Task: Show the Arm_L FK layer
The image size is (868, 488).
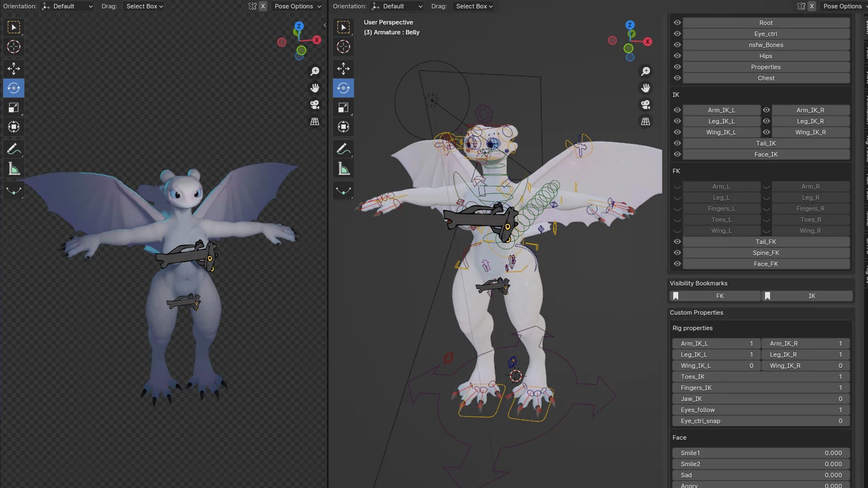Action: click(x=677, y=187)
